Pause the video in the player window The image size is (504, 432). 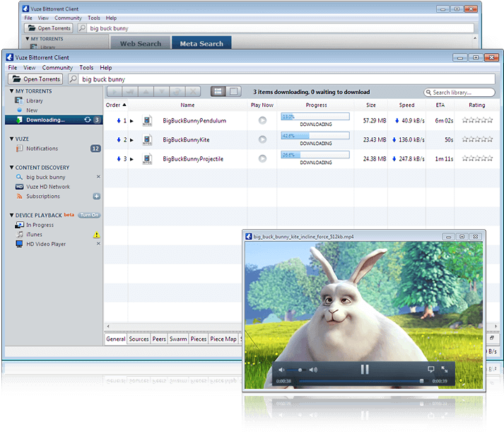[365, 369]
